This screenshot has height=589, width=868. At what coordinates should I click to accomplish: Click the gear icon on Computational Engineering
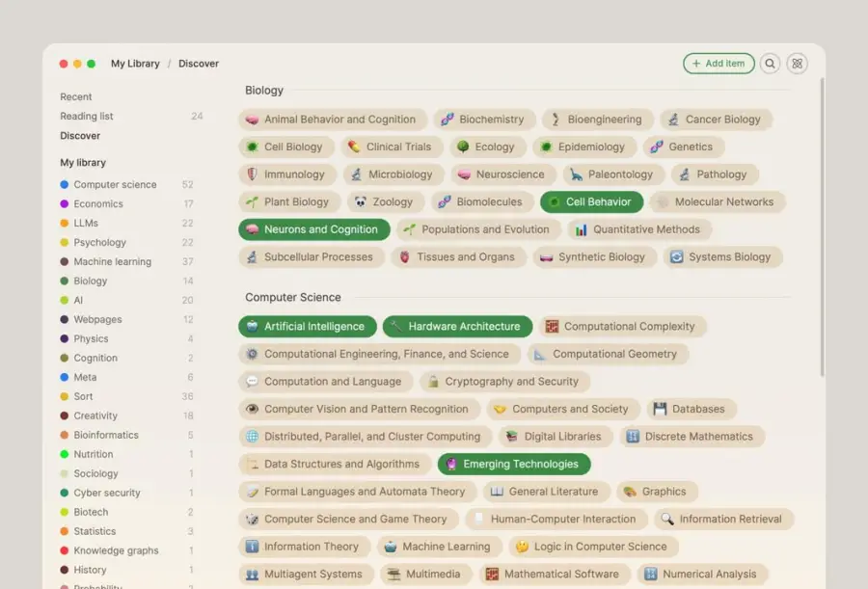point(252,355)
